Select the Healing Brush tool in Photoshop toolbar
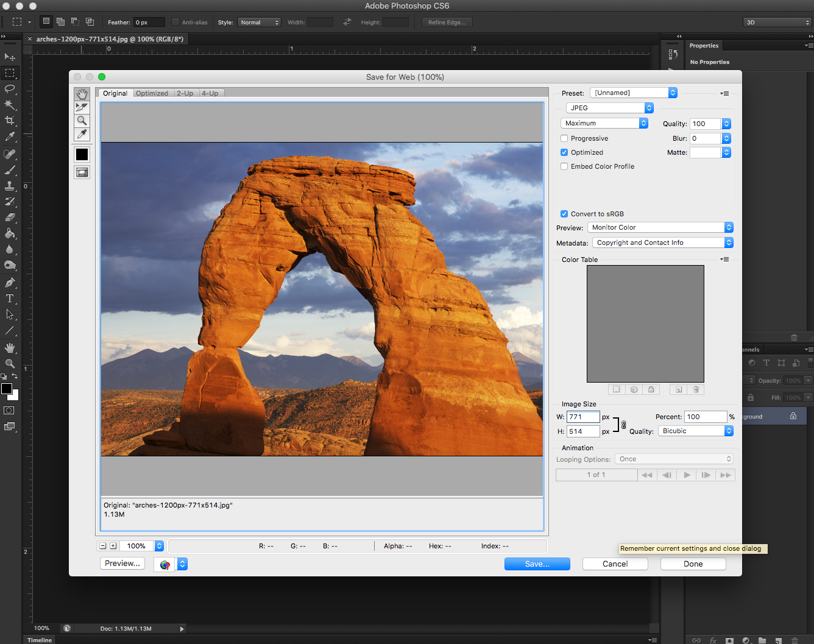The height and width of the screenshot is (644, 814). click(10, 155)
